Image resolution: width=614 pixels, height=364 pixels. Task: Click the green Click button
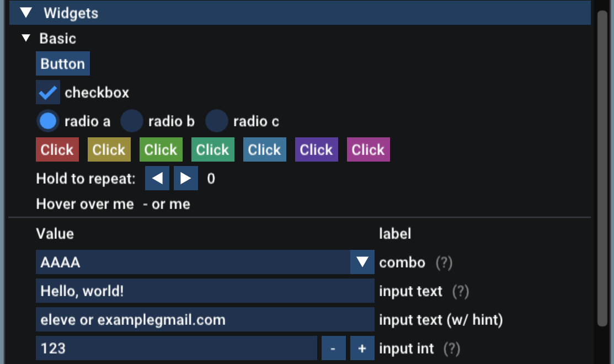[x=161, y=149]
